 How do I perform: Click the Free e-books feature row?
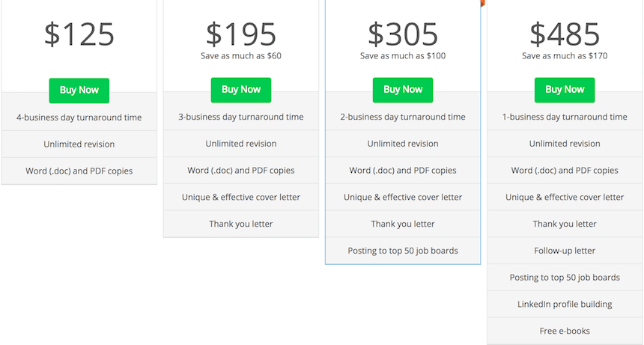[x=565, y=331]
